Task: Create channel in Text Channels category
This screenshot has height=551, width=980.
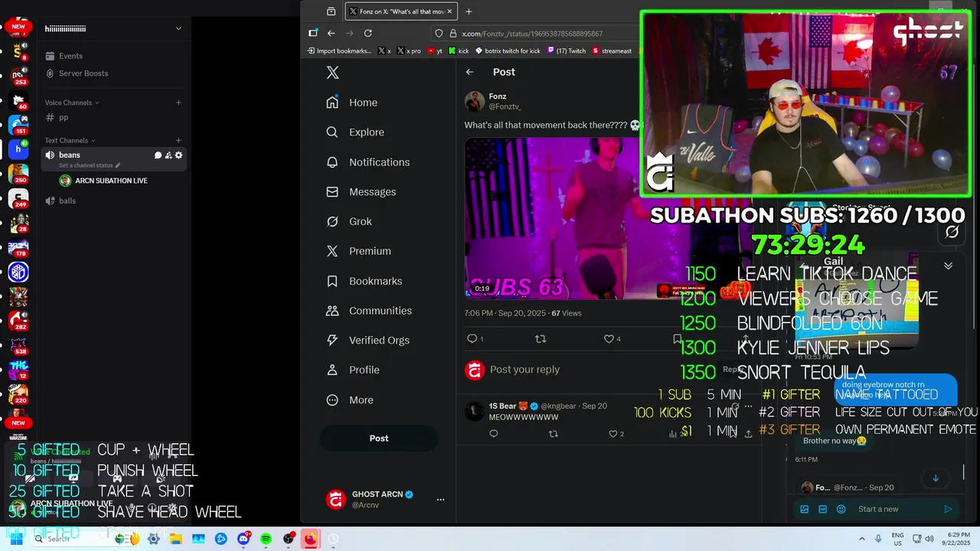Action: click(x=178, y=140)
